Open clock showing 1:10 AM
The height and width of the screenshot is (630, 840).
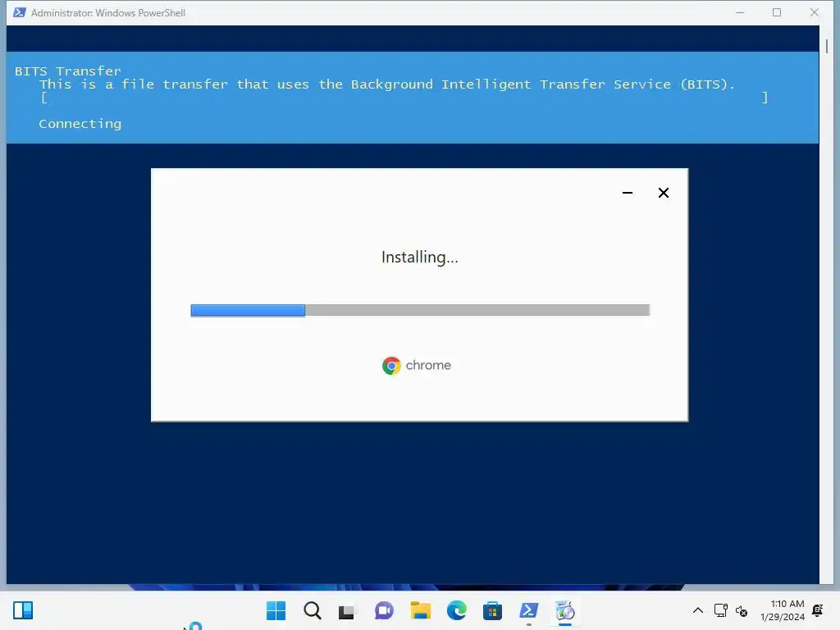[x=782, y=610]
